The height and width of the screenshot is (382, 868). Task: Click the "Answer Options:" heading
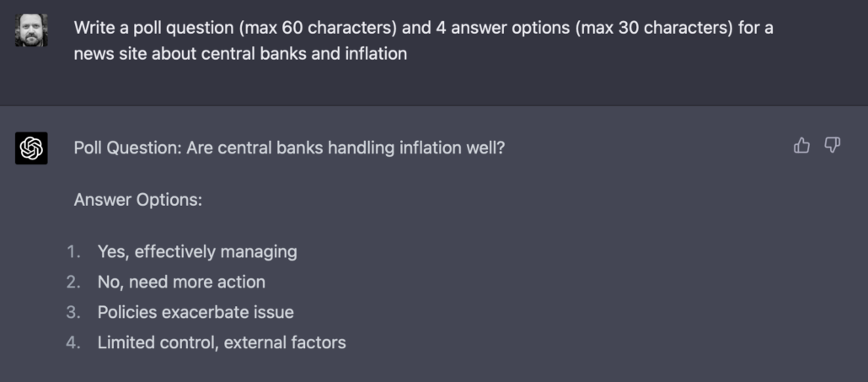[137, 200]
